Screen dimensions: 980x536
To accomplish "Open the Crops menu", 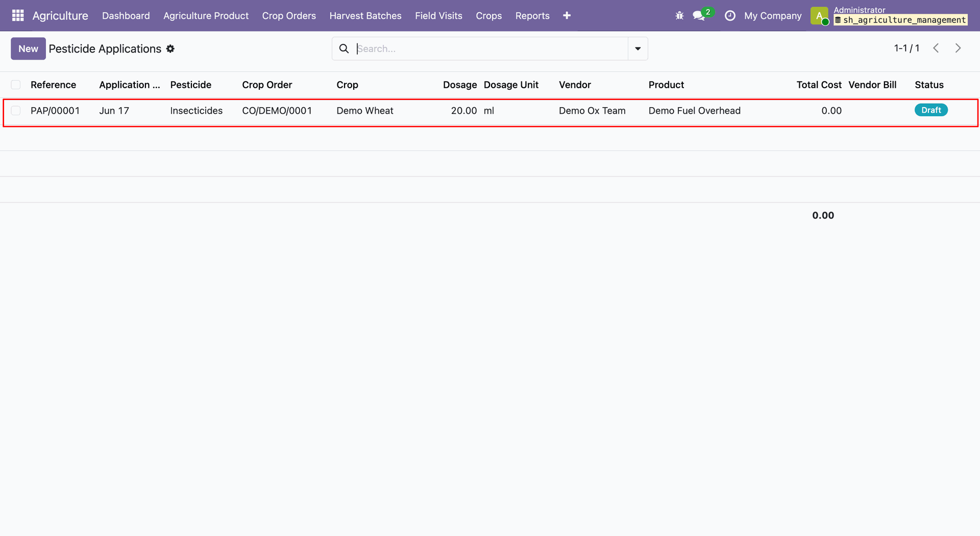I will click(x=488, y=16).
